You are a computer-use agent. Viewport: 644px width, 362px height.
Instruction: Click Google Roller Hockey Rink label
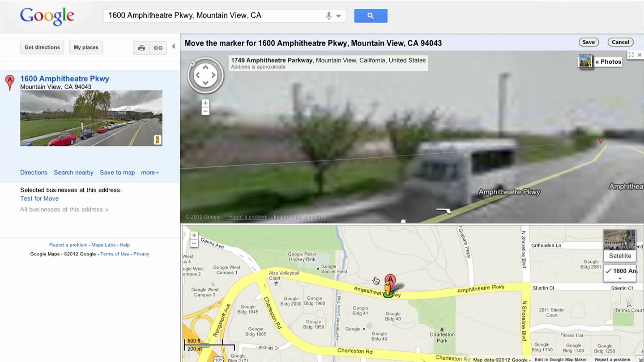302,257
